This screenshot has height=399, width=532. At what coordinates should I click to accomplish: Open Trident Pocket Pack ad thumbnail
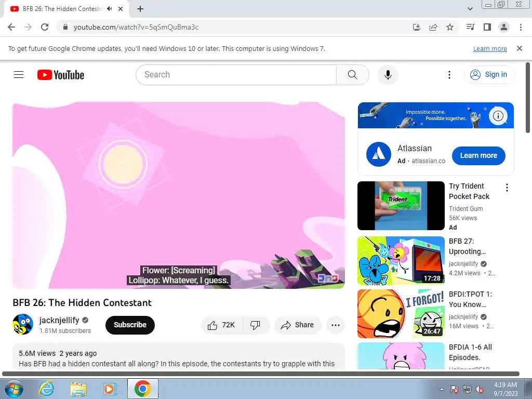401,206
